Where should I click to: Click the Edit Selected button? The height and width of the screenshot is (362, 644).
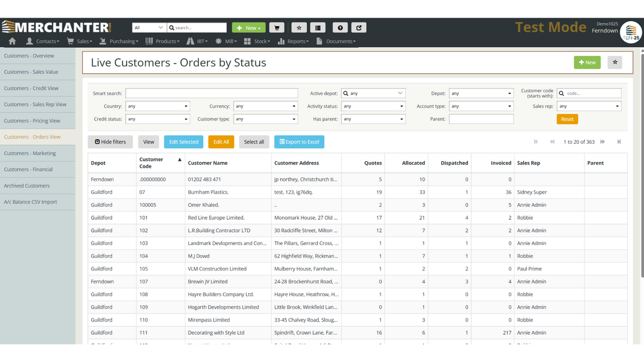tap(184, 142)
